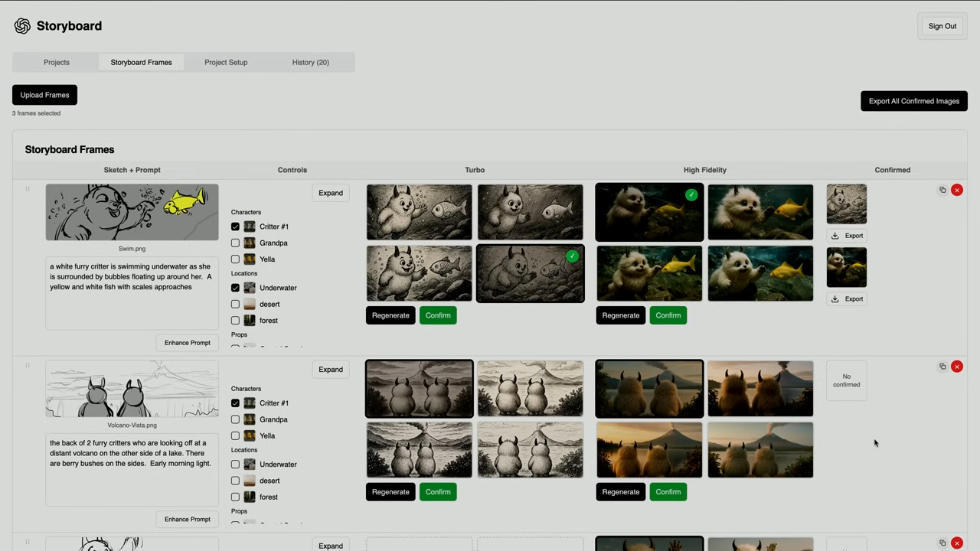This screenshot has height=551, width=980.
Task: Click forest location icon in Volcano-Vista.png controls
Action: 250,497
